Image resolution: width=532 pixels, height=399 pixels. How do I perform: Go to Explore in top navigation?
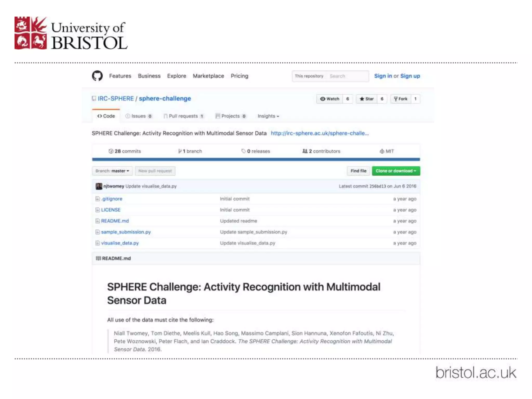coord(177,76)
